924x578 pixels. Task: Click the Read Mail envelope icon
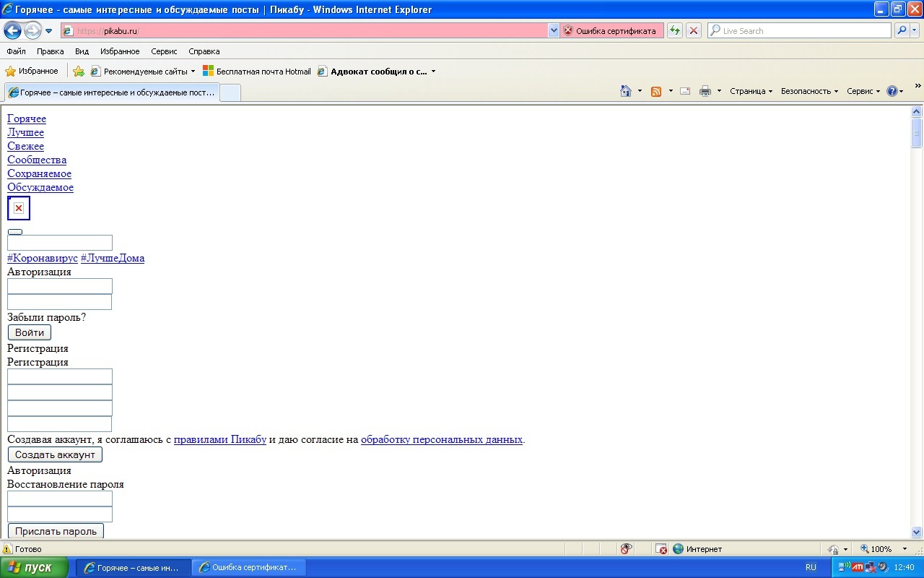(685, 91)
